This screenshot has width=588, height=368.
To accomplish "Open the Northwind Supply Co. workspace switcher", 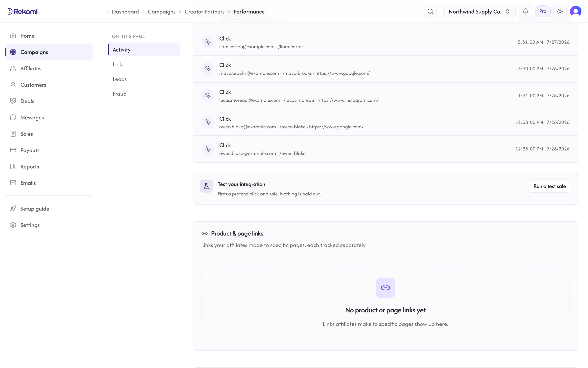I will 479,11.
